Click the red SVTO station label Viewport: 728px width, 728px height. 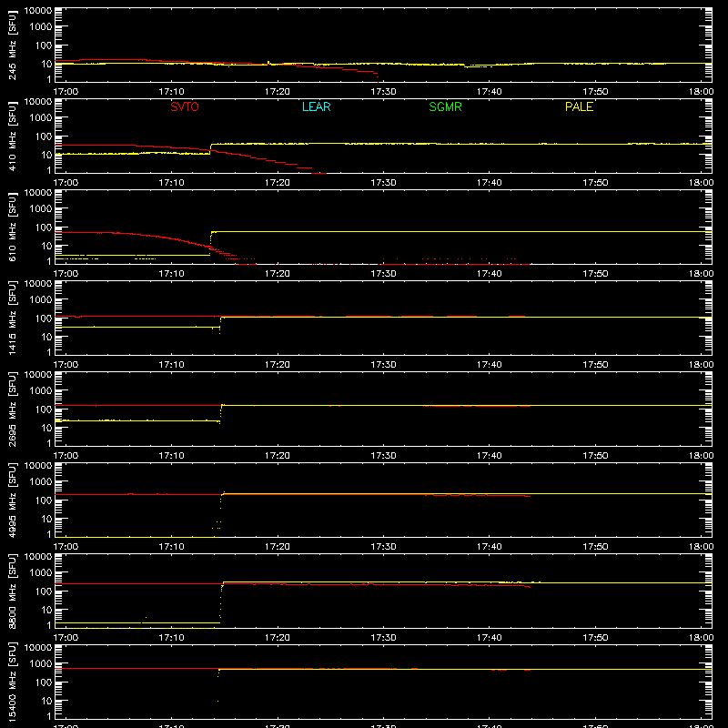click(x=185, y=106)
